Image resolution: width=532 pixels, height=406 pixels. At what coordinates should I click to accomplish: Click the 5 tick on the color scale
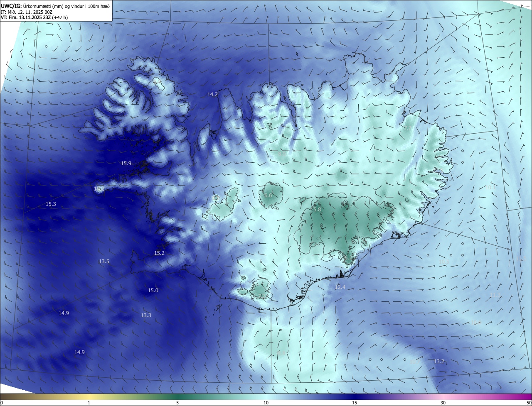click(x=177, y=403)
